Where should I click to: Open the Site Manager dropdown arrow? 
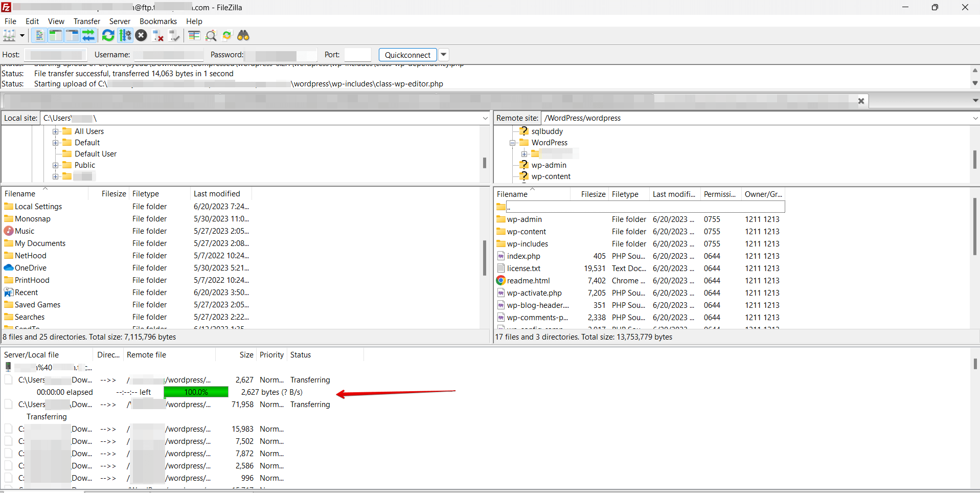click(x=22, y=36)
